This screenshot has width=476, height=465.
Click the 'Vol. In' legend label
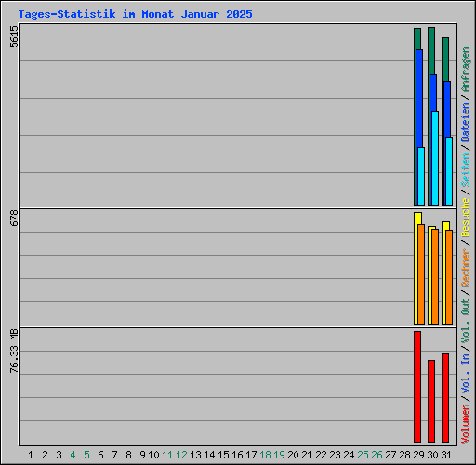[466, 375]
